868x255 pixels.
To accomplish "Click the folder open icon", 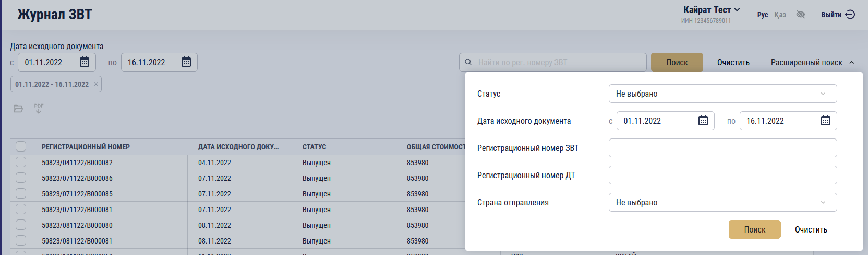I will point(18,109).
